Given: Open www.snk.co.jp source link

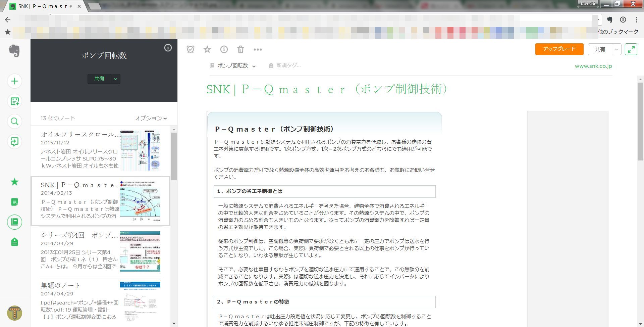Looking at the screenshot, I should point(593,66).
